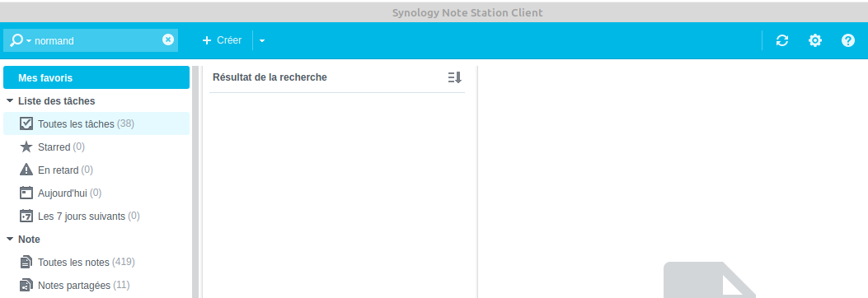The image size is (868, 298).
Task: Click the Créer button
Action: point(222,40)
